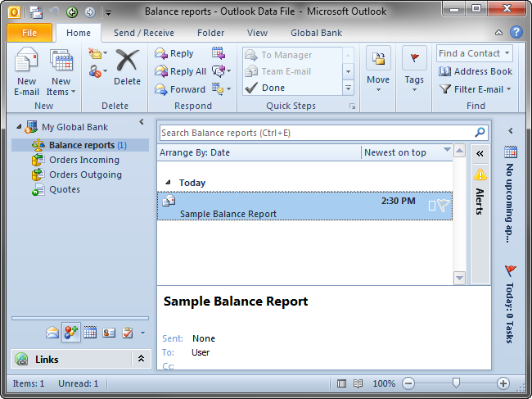Viewport: 532px width, 399px height.
Task: Click the New E-mail icon
Action: [x=26, y=61]
